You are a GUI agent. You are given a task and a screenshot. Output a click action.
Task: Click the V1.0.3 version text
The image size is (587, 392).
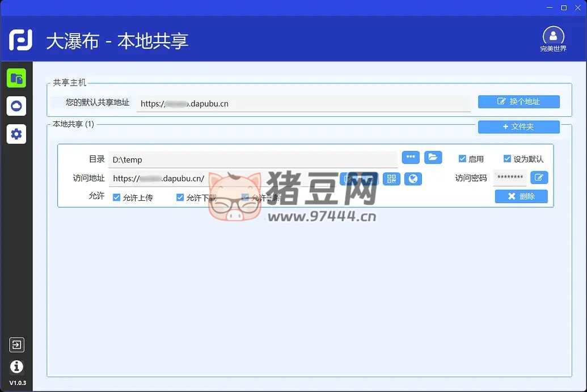tap(18, 383)
